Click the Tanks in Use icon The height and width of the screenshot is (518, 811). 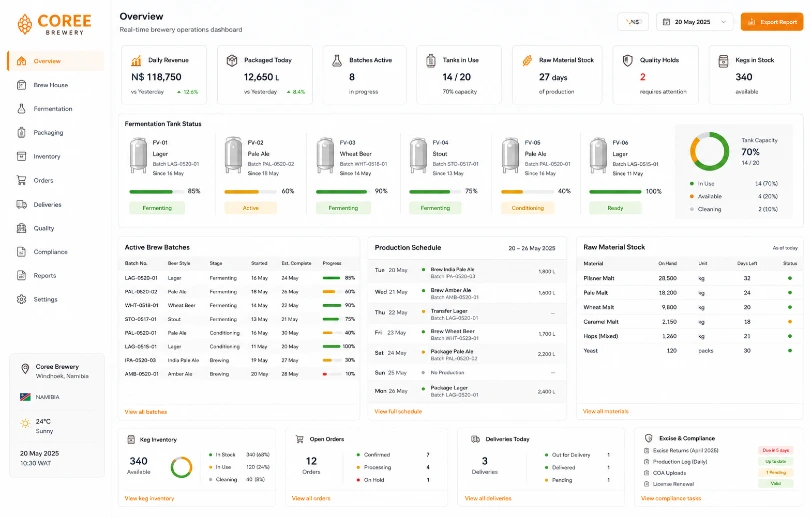(x=430, y=60)
